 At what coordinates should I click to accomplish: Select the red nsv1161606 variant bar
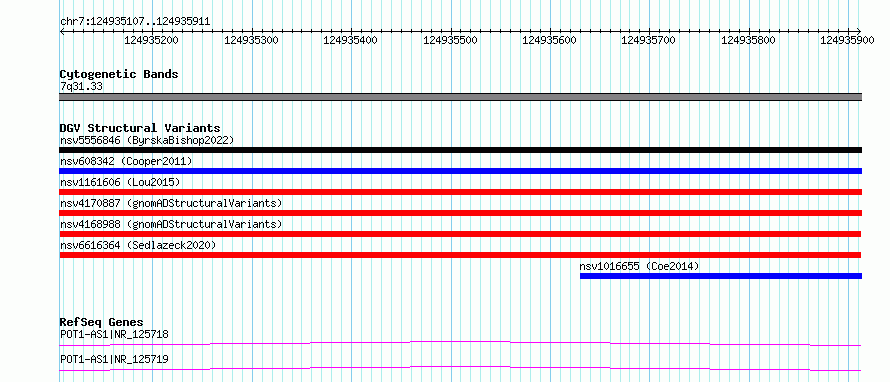point(460,192)
